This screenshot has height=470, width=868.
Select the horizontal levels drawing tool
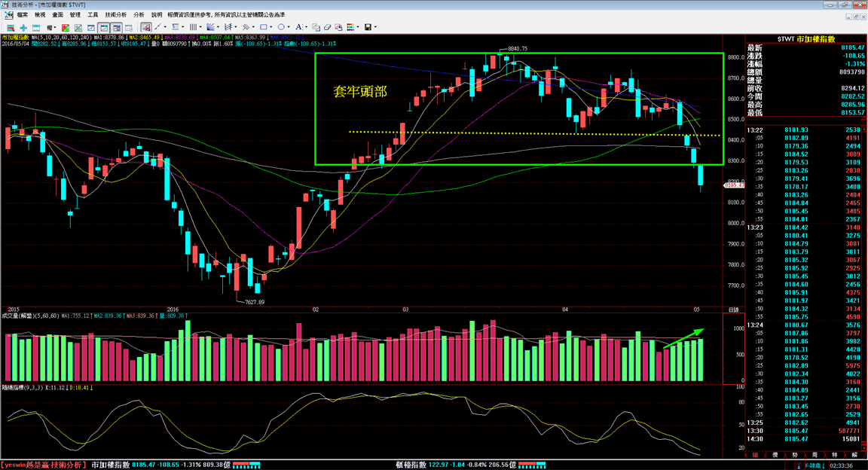click(175, 27)
